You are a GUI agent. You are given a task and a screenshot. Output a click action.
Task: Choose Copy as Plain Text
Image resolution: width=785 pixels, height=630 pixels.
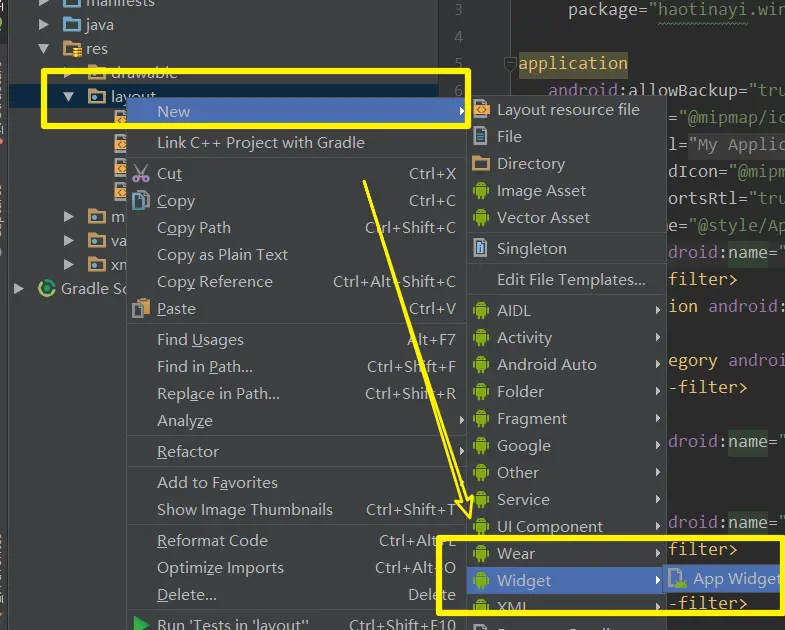[297, 254]
